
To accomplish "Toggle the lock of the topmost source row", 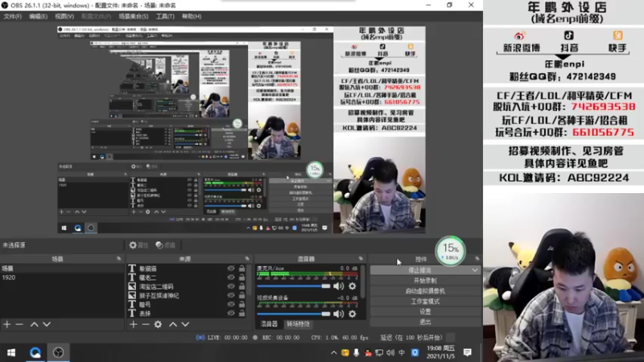I will point(242,269).
